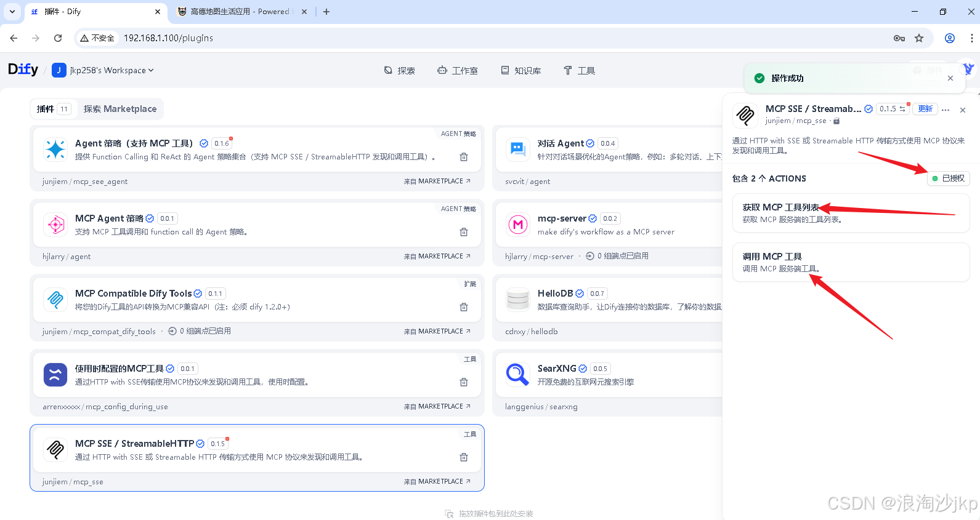This screenshot has height=520, width=980.
Task: Open the 工作室 navigation item
Action: pyautogui.click(x=458, y=71)
